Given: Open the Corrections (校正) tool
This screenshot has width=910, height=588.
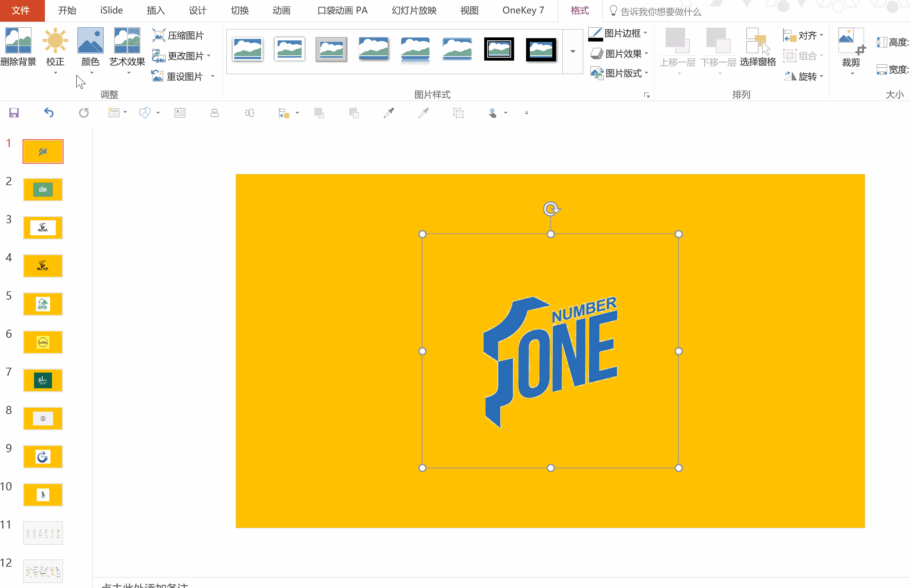Looking at the screenshot, I should (x=55, y=40).
